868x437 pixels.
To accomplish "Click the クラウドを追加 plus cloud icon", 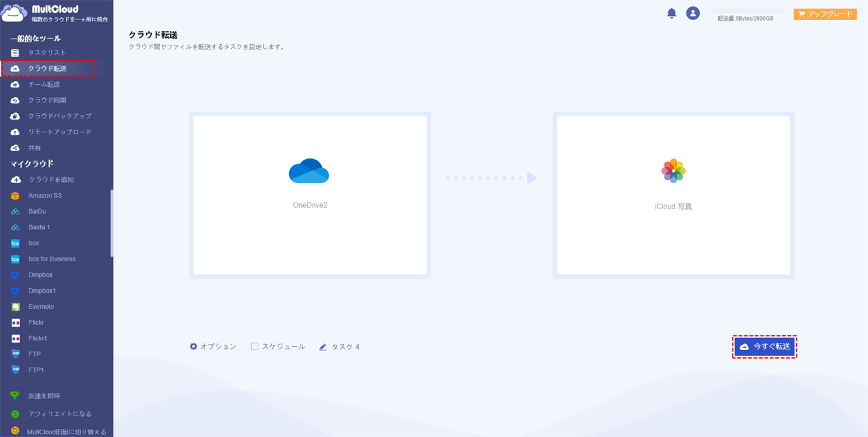I will click(x=15, y=180).
